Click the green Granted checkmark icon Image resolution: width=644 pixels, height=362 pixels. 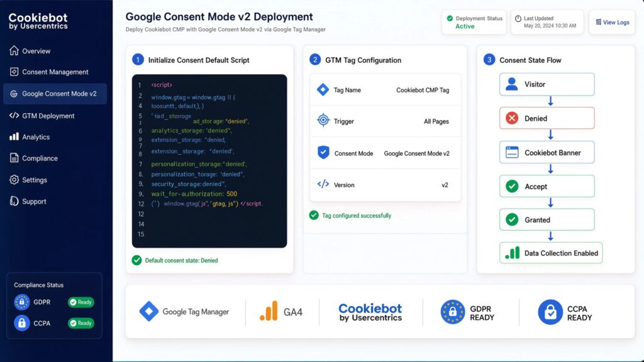pyautogui.click(x=512, y=219)
